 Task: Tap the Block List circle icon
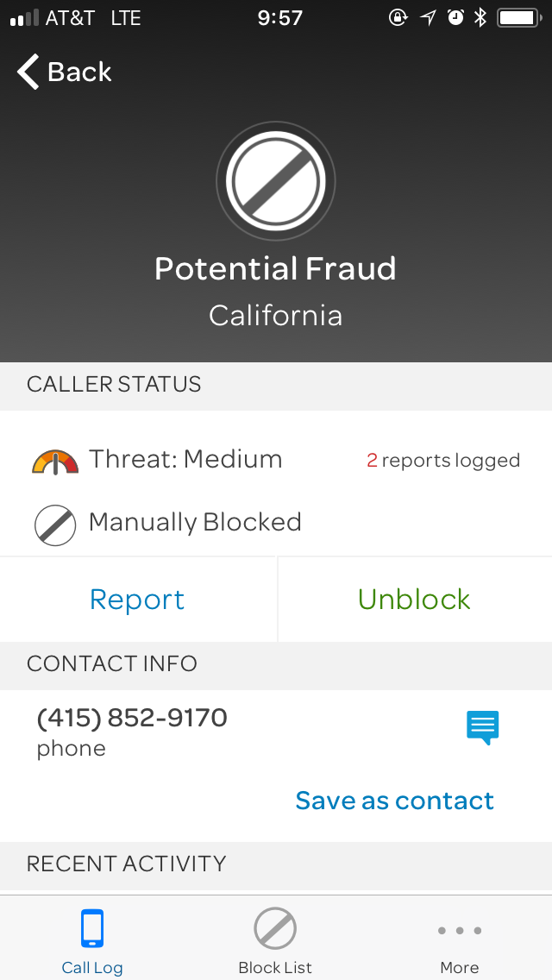(275, 929)
